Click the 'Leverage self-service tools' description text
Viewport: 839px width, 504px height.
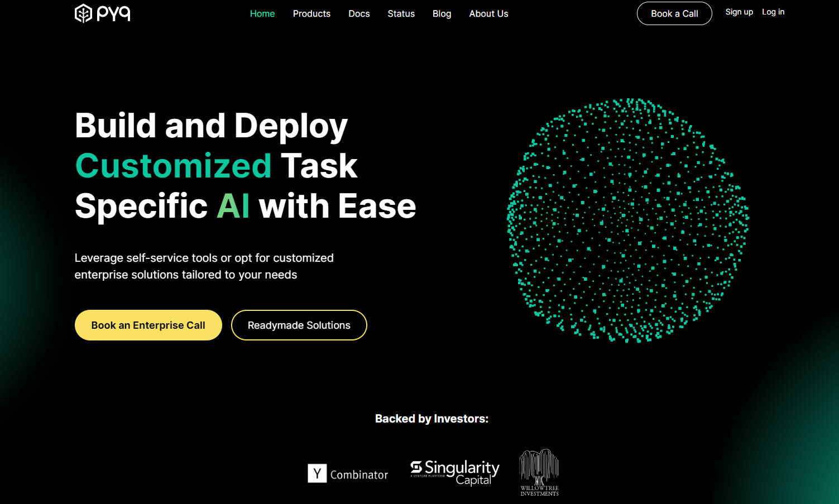pyautogui.click(x=204, y=266)
